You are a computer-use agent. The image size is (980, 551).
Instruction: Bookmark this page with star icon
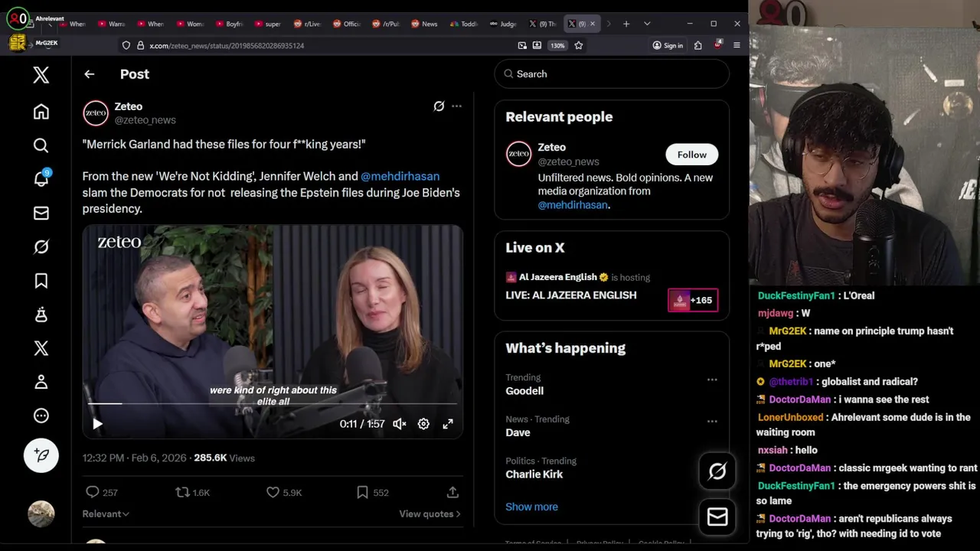click(x=579, y=46)
